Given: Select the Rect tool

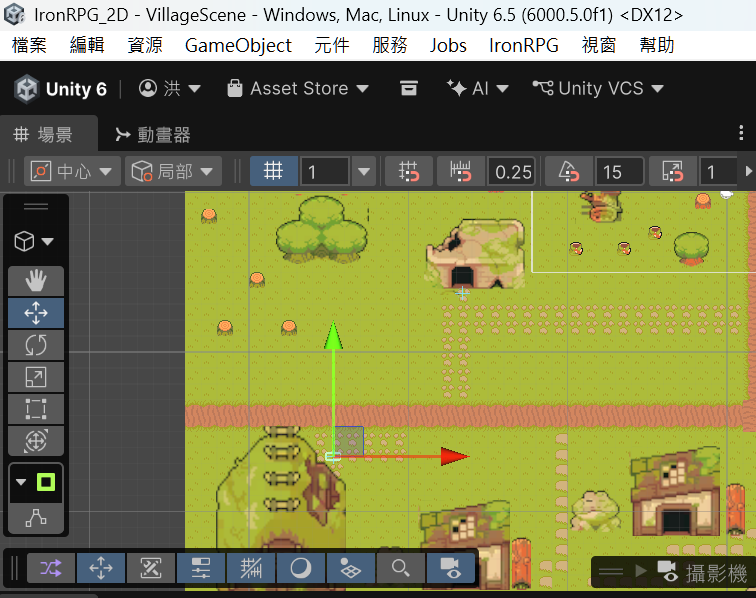Looking at the screenshot, I should coord(36,409).
